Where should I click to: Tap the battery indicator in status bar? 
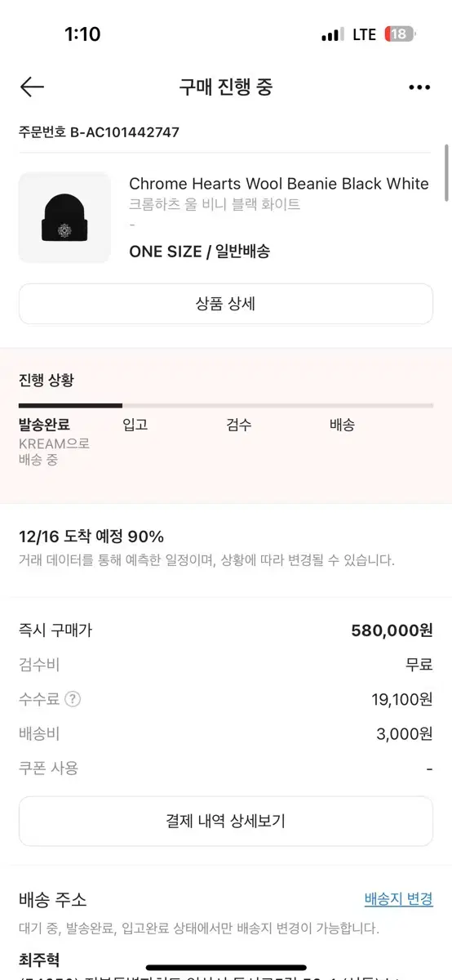coord(400,34)
